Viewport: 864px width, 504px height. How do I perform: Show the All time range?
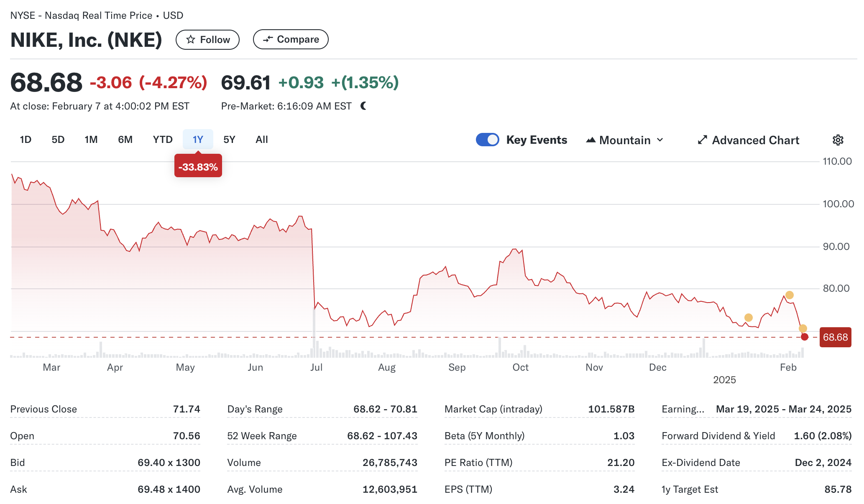(261, 140)
